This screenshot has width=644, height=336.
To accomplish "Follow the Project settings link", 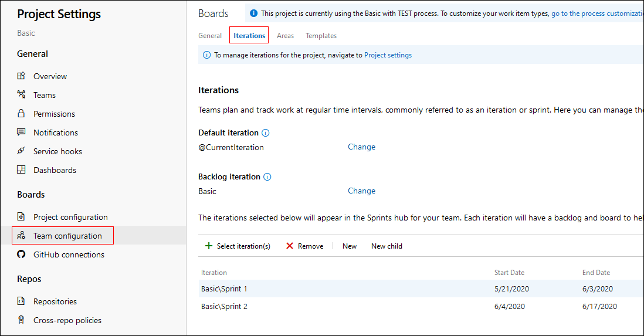I will [x=388, y=55].
